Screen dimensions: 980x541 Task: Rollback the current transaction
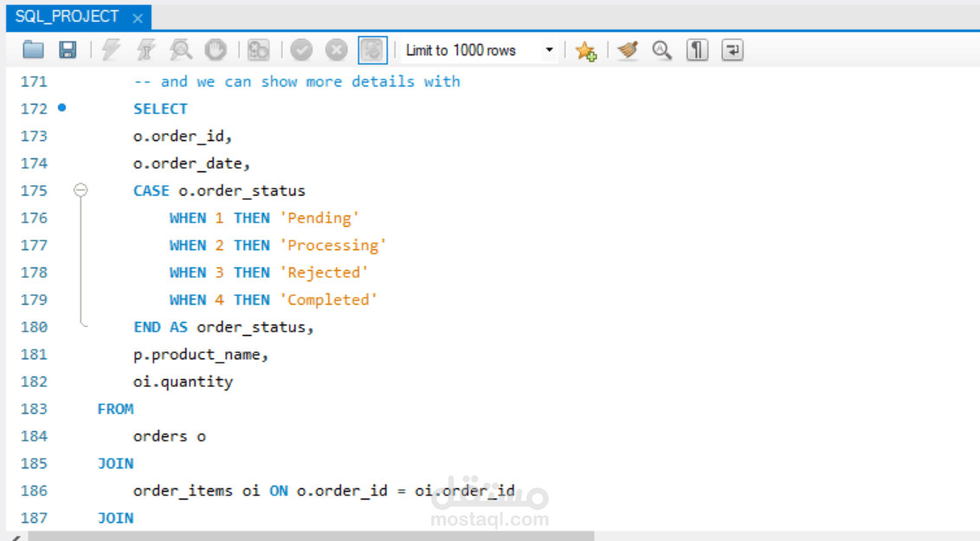tap(336, 50)
